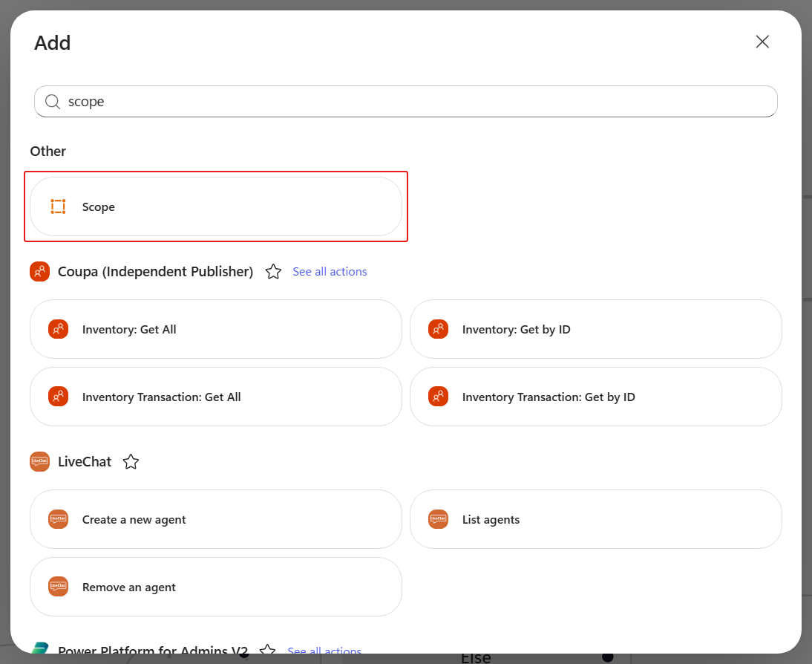This screenshot has width=812, height=664.
Task: Add Inventory Transaction: Get All action
Action: pos(216,397)
